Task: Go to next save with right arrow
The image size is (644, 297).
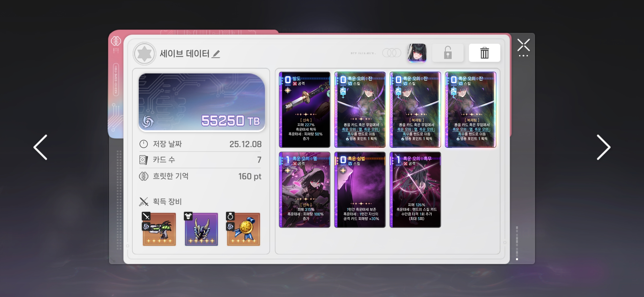Action: click(x=604, y=147)
